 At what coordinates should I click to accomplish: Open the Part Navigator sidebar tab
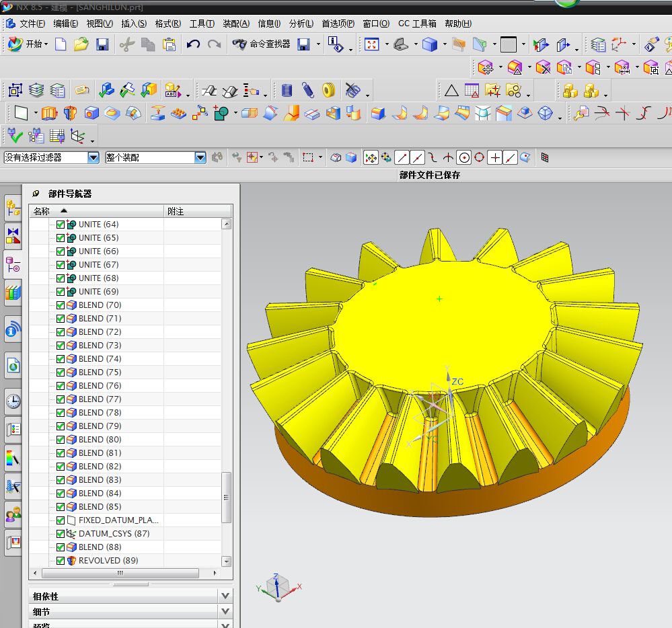pyautogui.click(x=13, y=264)
